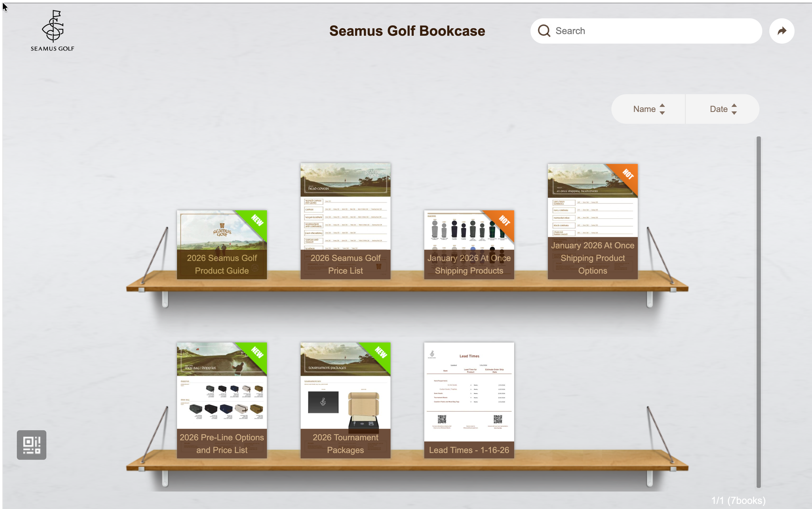The image size is (812, 509).
Task: Click the share arrow icon
Action: point(781,31)
